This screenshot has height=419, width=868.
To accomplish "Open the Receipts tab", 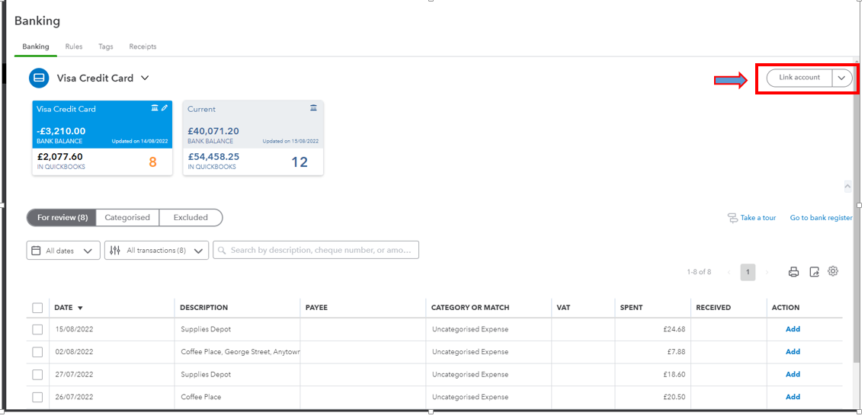I will pyautogui.click(x=143, y=46).
